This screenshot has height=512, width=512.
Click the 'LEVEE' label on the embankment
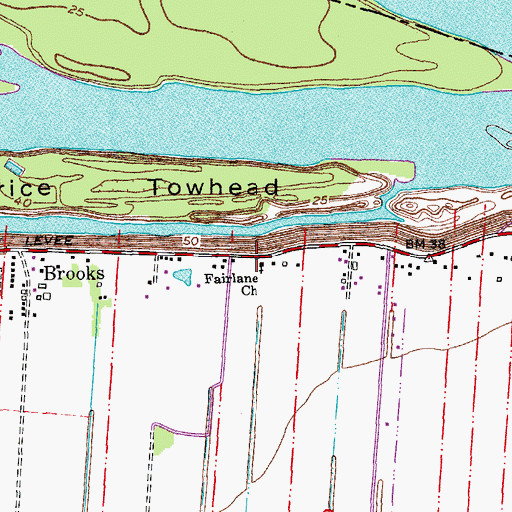49,240
